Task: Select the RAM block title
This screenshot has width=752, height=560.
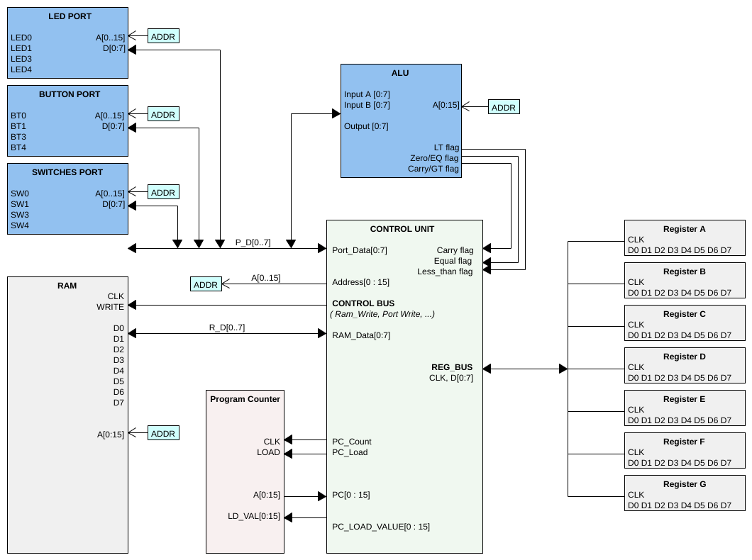Action: pos(67,286)
